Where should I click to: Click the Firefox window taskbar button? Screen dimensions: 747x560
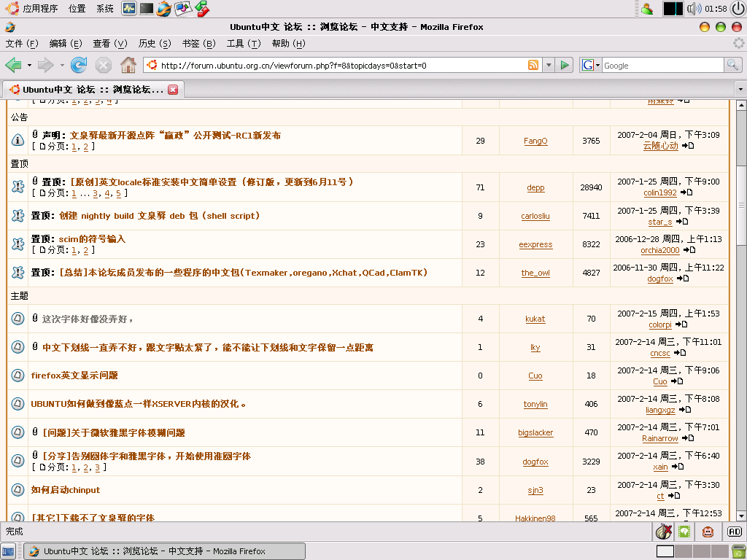pos(164,551)
